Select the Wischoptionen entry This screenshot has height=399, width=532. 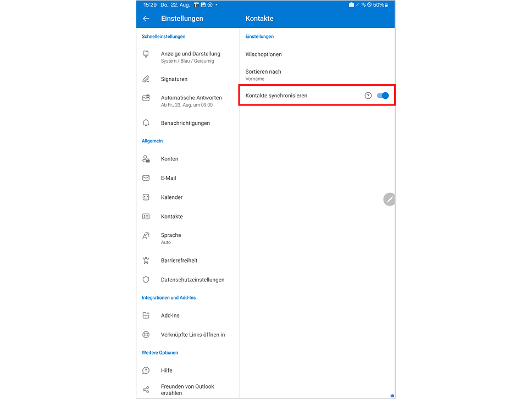(x=265, y=54)
